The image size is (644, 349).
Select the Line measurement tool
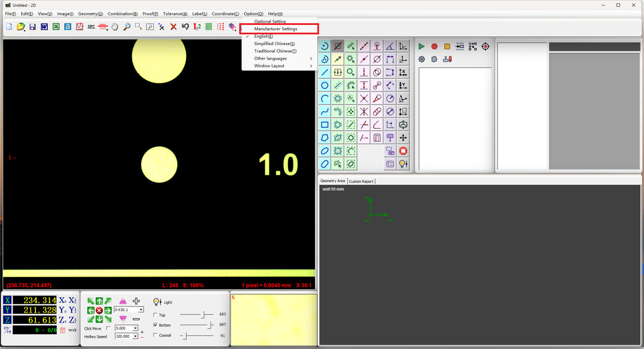tap(325, 72)
